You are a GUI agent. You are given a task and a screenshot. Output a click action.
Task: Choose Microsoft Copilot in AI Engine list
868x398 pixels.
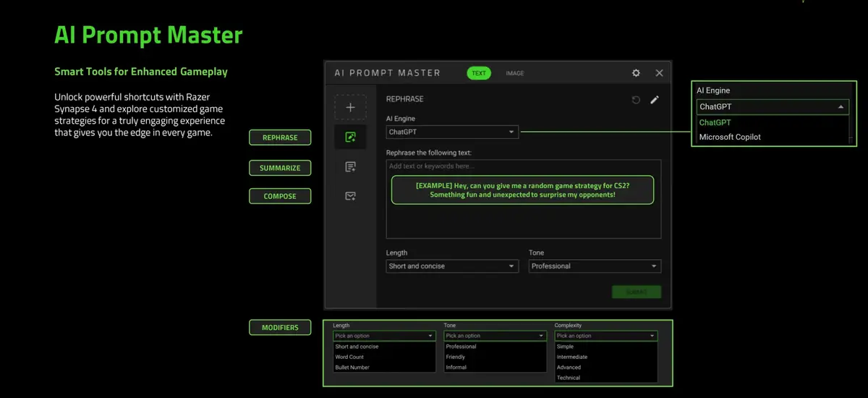coord(730,137)
